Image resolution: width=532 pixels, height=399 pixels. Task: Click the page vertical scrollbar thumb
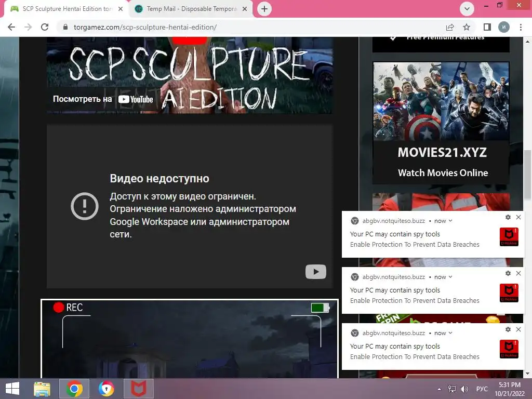(528, 176)
